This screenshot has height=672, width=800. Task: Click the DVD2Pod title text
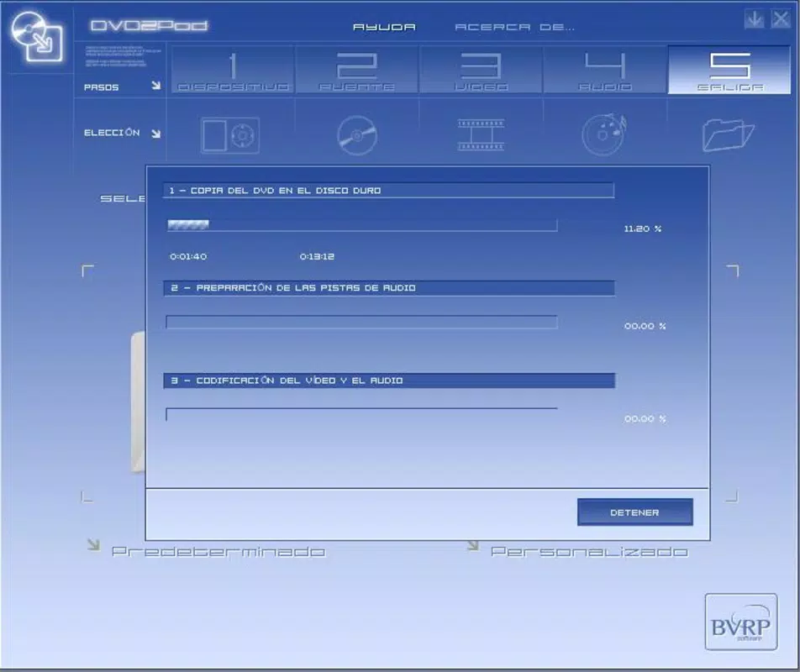[x=149, y=25]
